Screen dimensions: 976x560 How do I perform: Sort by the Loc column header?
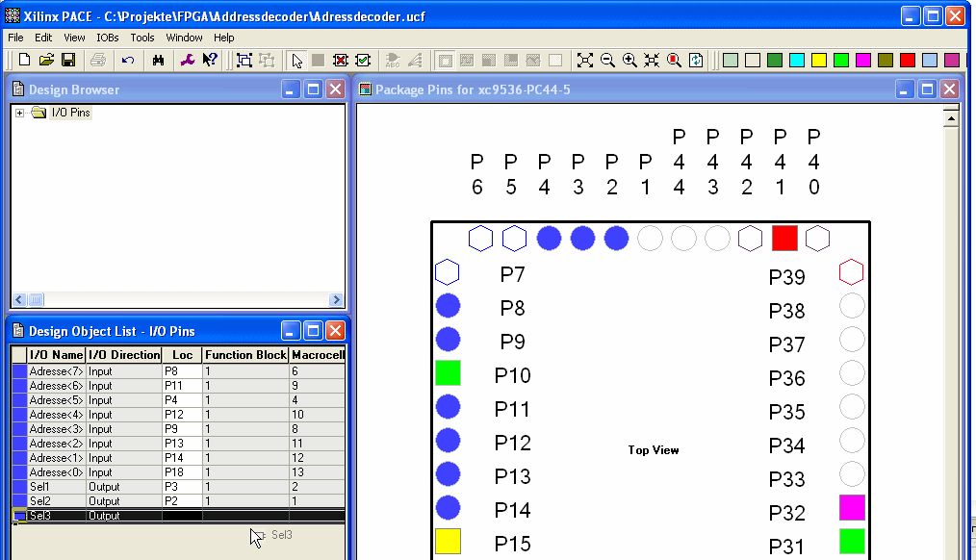182,355
